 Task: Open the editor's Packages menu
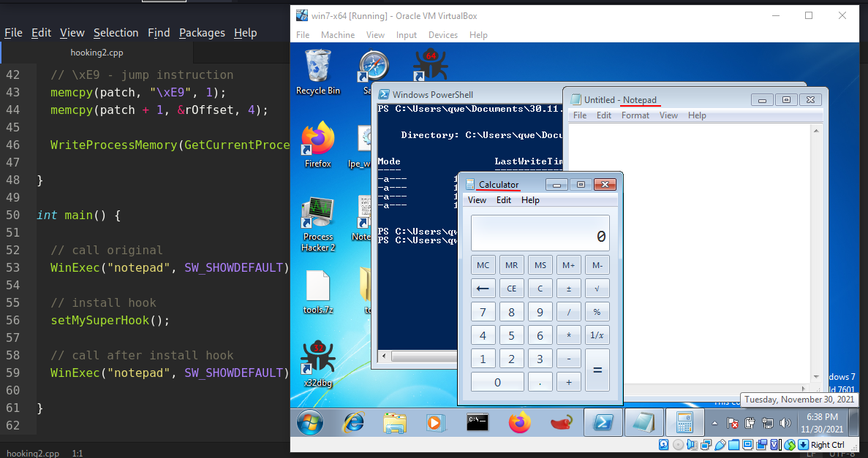click(x=202, y=33)
